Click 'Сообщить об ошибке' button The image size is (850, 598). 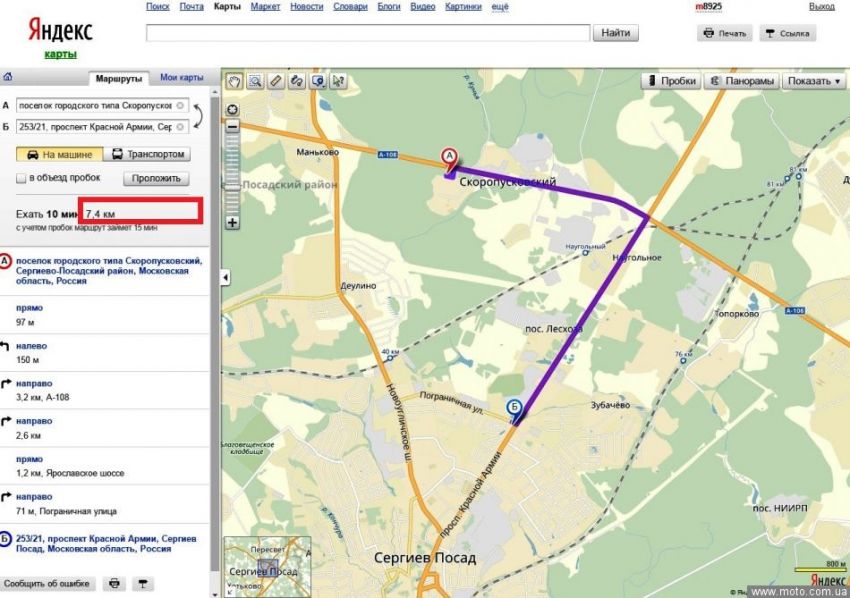click(x=47, y=584)
